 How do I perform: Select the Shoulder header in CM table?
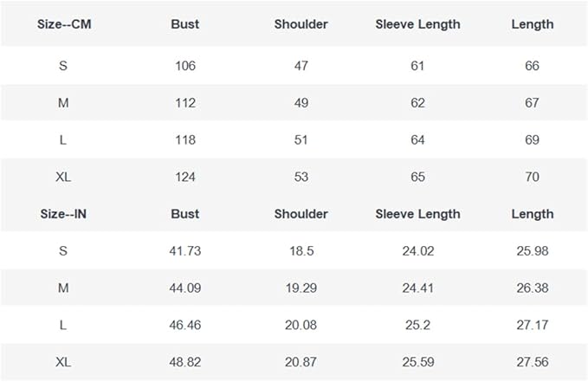point(300,24)
